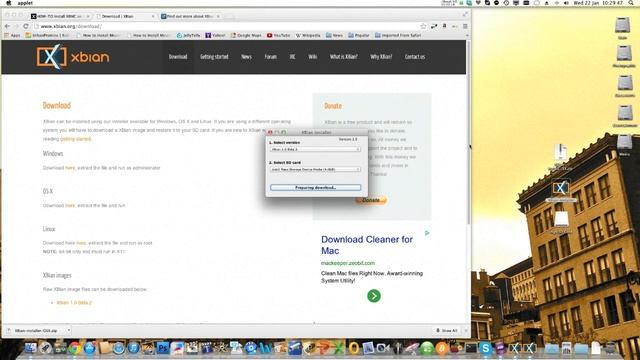Screen dimensions: 640x360
Task: Click the browser reload icon
Action: [x=26, y=26]
